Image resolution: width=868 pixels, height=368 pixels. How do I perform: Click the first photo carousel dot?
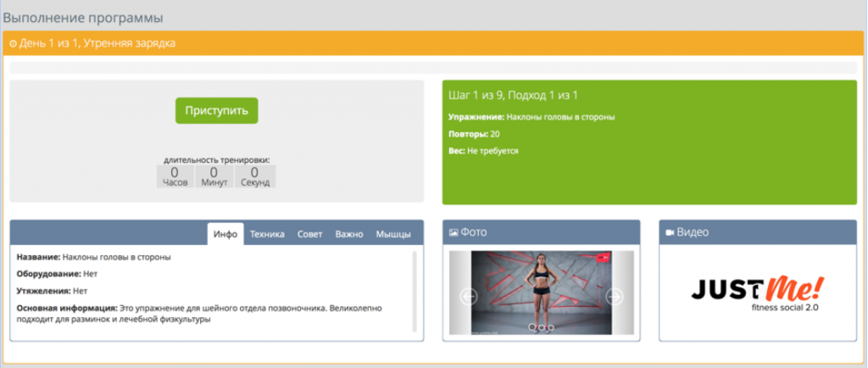click(532, 327)
